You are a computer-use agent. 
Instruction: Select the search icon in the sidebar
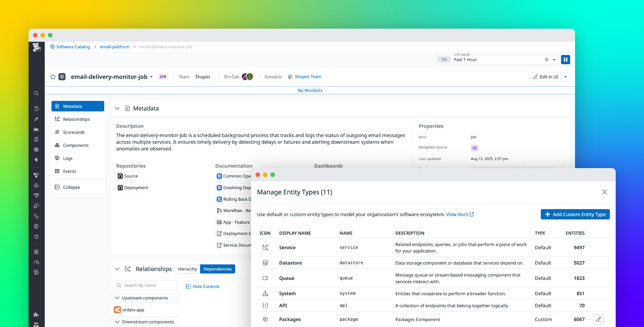(x=36, y=94)
